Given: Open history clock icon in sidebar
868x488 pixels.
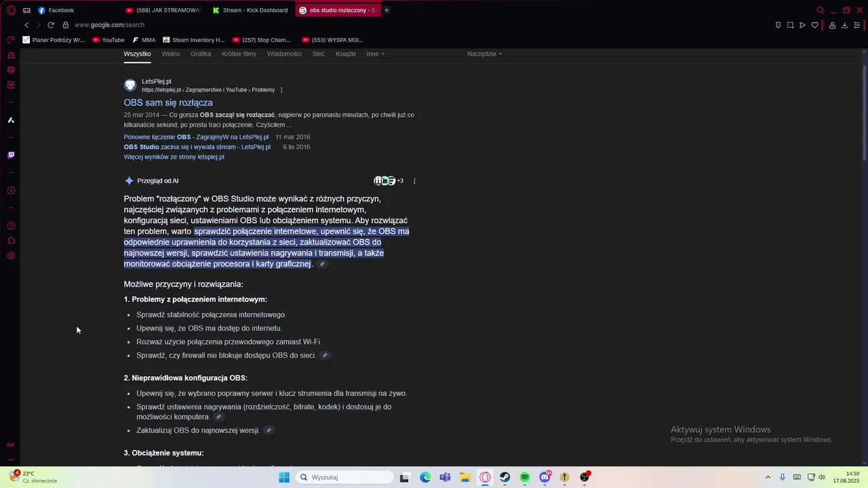Looking at the screenshot, I should pos(11,226).
